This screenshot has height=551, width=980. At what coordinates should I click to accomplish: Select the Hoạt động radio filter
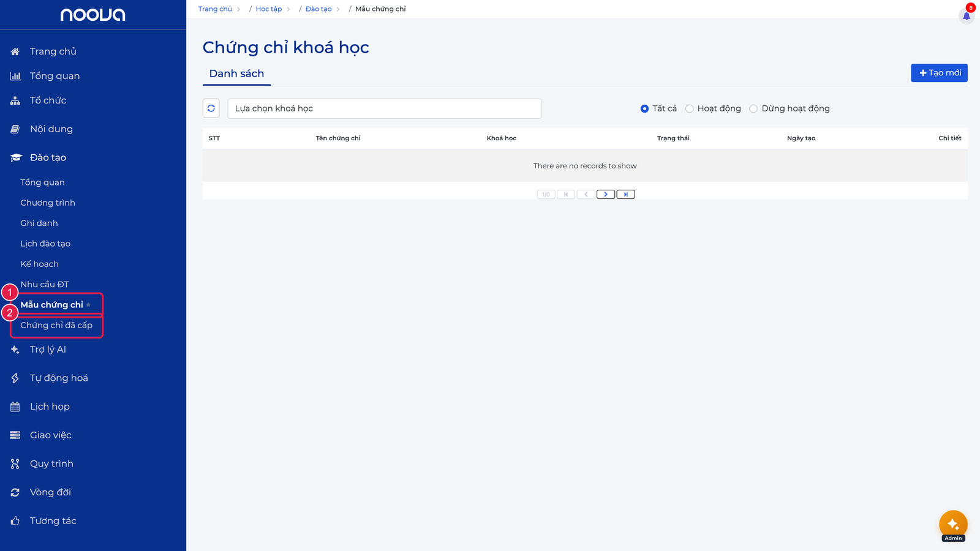click(x=690, y=109)
